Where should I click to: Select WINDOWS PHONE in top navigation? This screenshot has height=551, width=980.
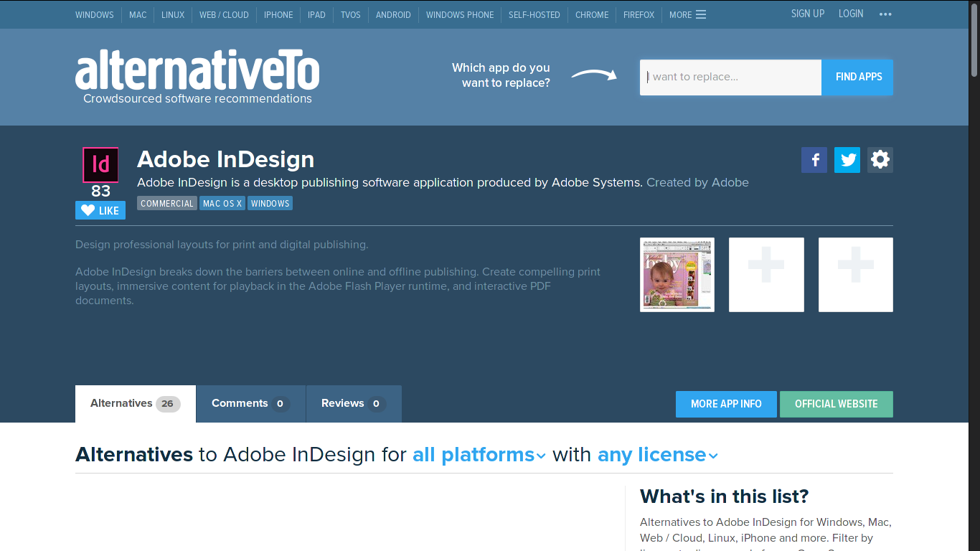point(460,14)
